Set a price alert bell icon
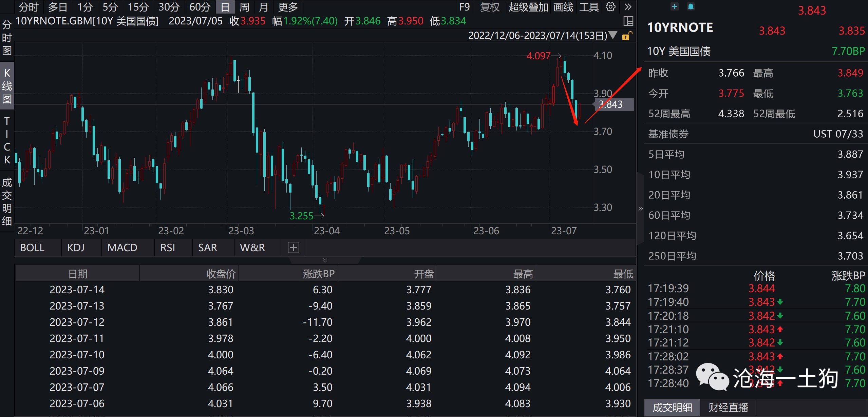Image resolution: width=868 pixels, height=417 pixels. pos(691,6)
